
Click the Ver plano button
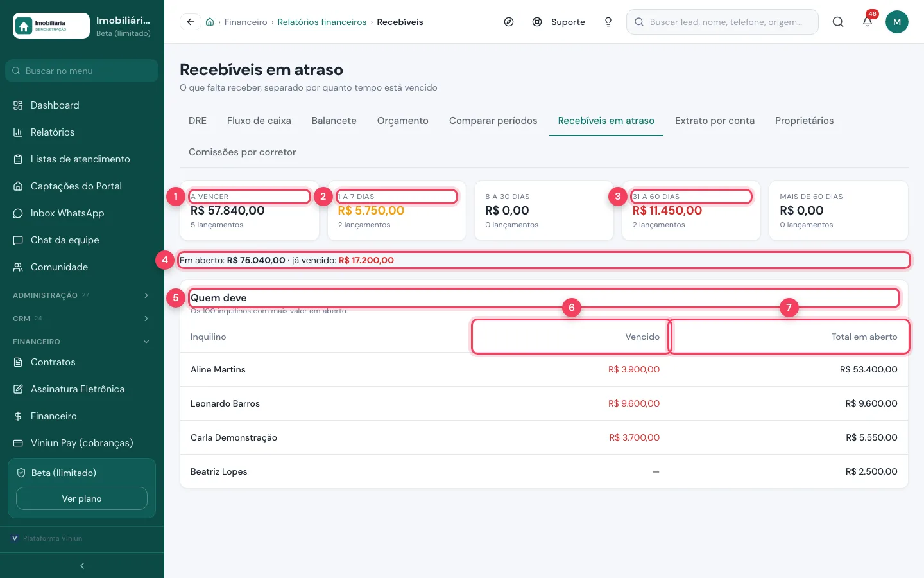point(81,498)
